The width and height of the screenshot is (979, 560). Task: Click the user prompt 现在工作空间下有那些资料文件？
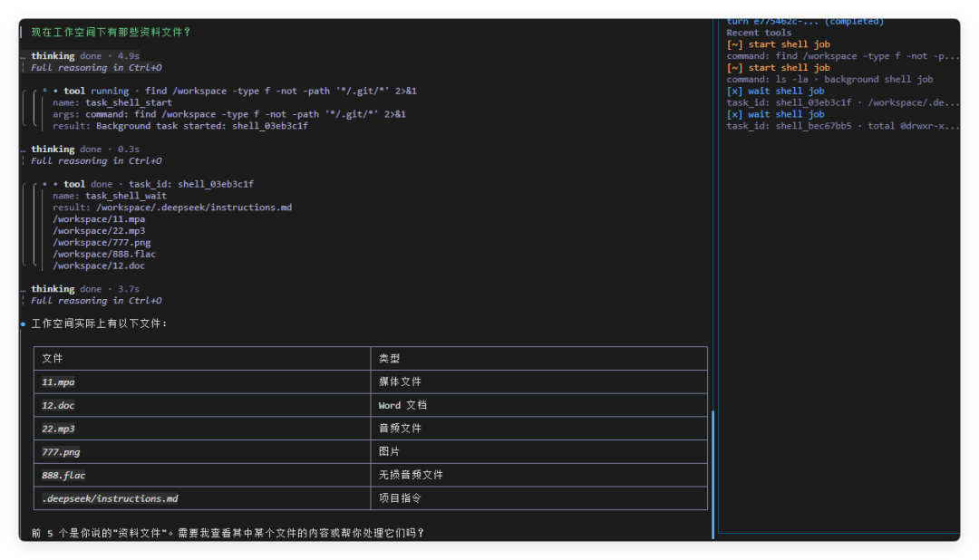tap(111, 32)
